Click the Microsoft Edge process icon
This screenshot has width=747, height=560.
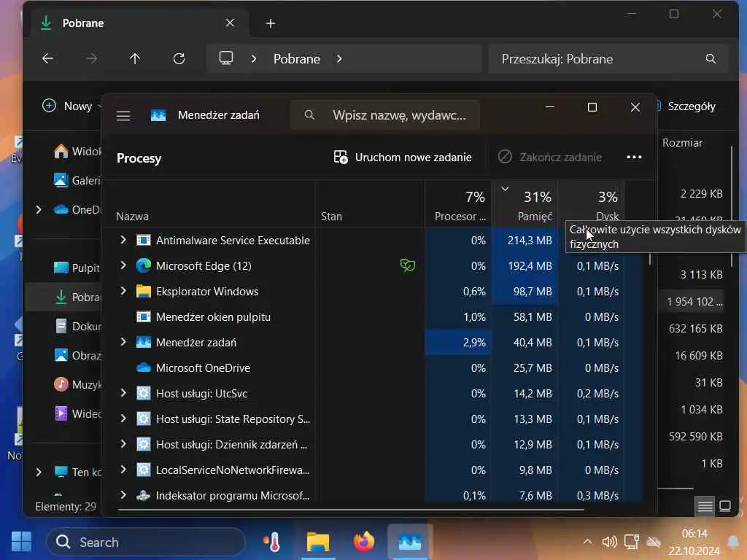coord(144,265)
